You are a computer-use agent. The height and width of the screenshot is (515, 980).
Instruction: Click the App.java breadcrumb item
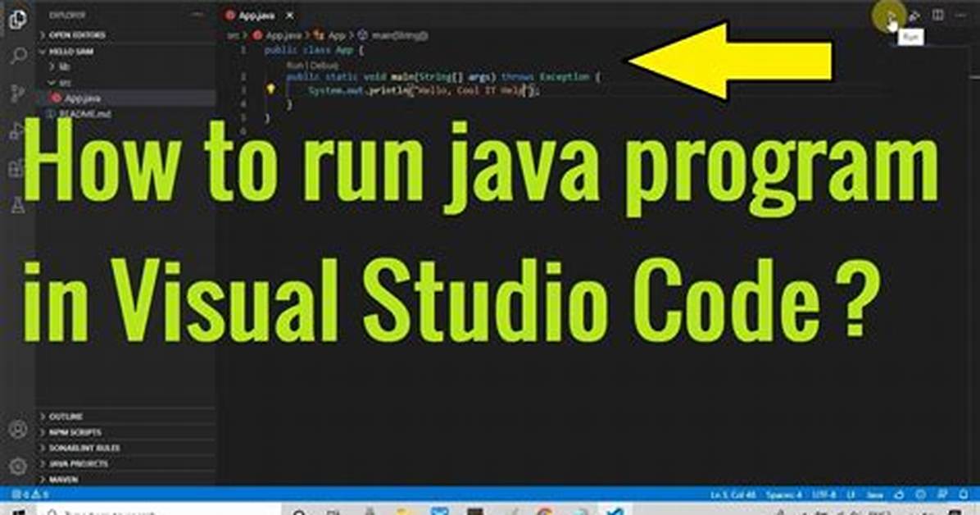coord(278,35)
